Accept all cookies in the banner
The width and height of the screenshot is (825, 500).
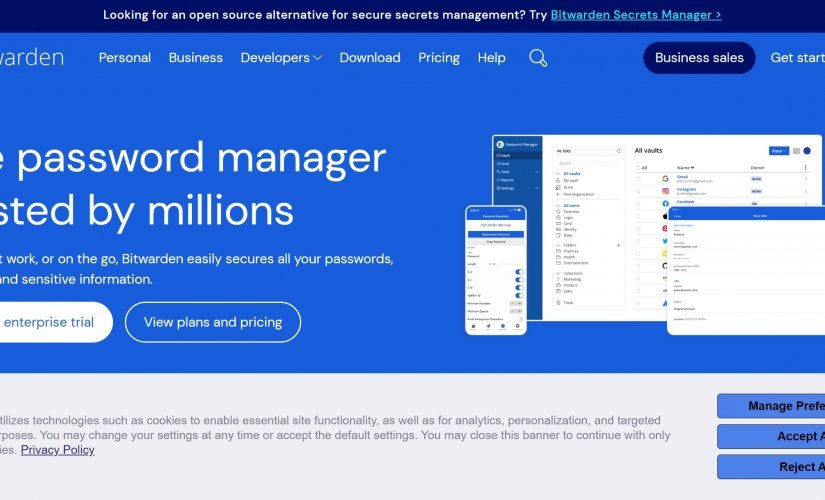coord(771,436)
